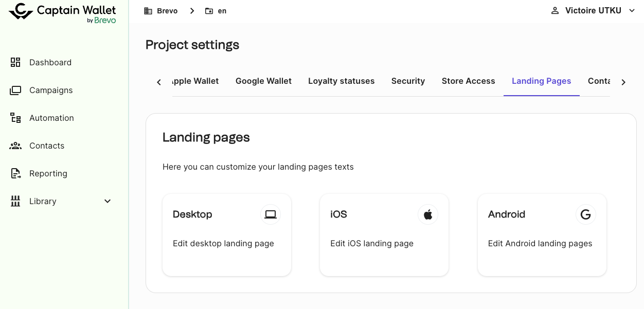
Task: Click the Apple logo on iOS card
Action: point(428,214)
